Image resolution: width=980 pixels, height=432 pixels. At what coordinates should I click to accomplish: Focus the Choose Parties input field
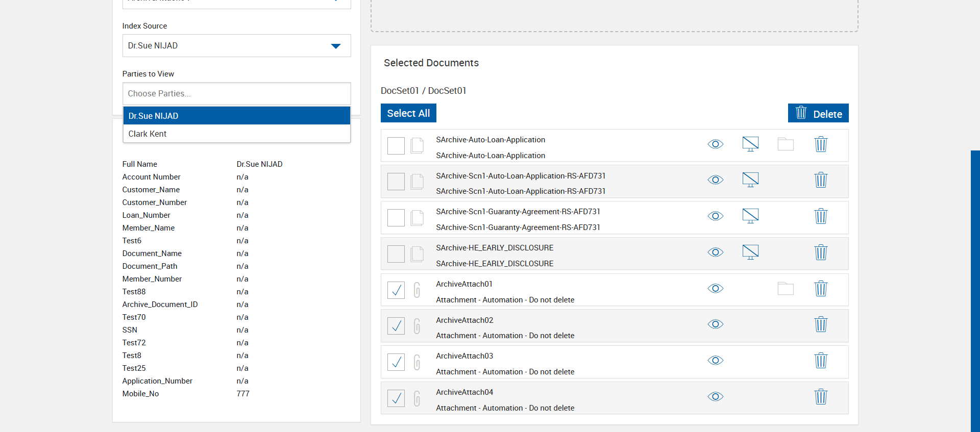pyautogui.click(x=236, y=94)
